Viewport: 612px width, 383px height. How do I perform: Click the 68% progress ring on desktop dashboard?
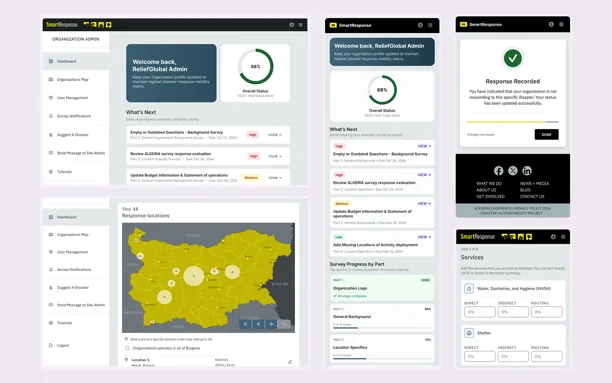point(256,66)
